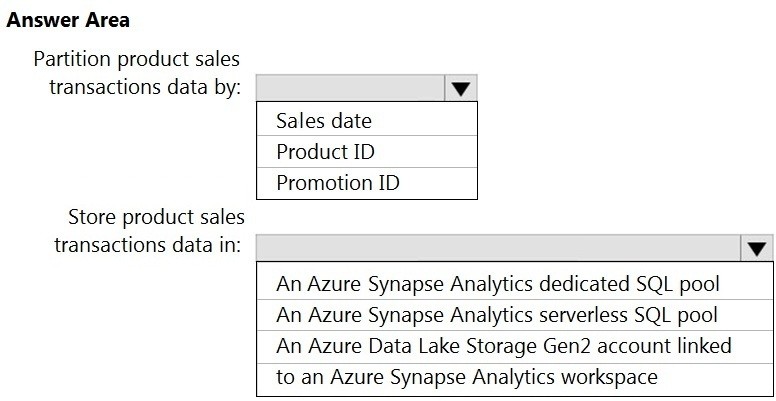The height and width of the screenshot is (401, 776).
Task: Click the 'Partition product sales' label text
Action: tap(137, 60)
